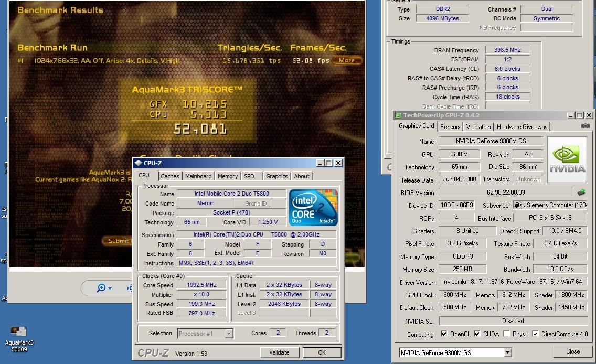This screenshot has width=596, height=364.
Task: Click the More button in AquaMark3 results
Action: pos(347,60)
